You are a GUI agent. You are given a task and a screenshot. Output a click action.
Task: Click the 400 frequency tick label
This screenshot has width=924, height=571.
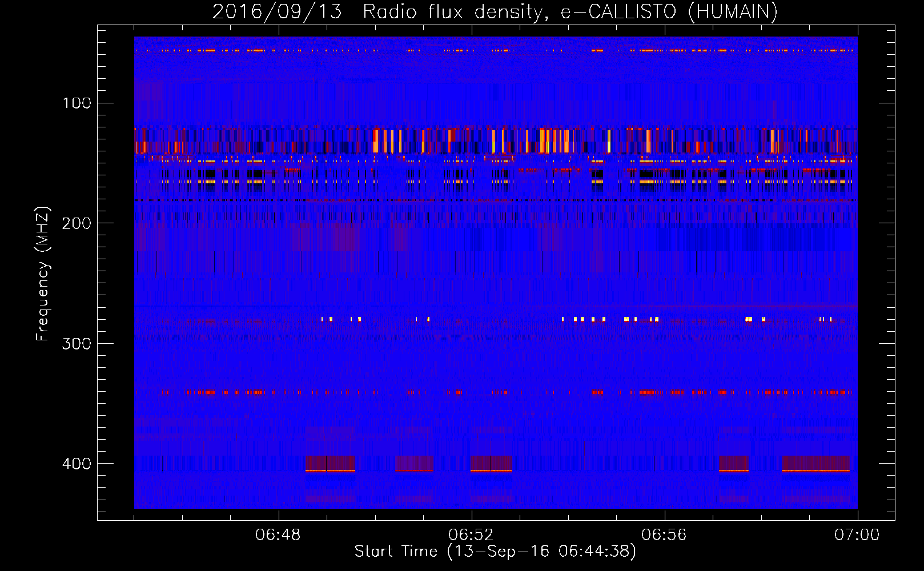tap(77, 464)
